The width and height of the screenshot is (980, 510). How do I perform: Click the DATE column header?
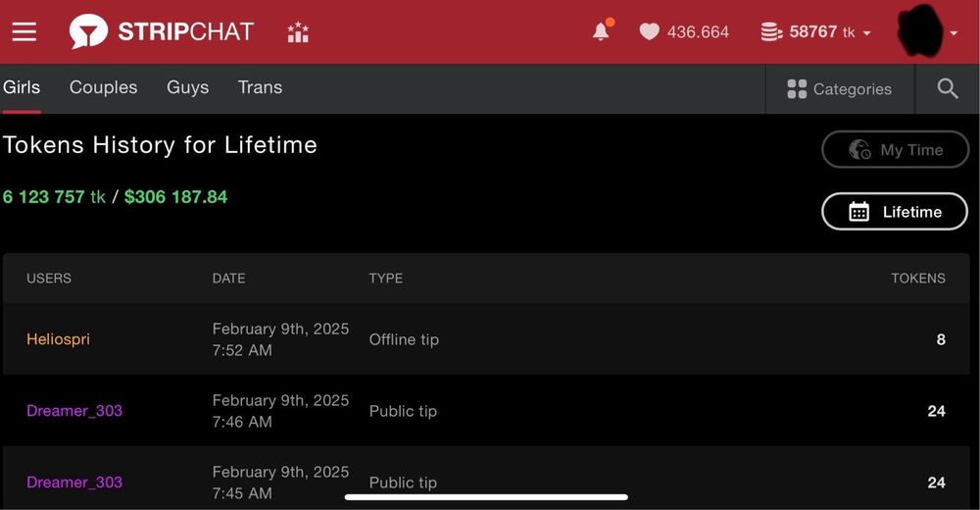[228, 279]
